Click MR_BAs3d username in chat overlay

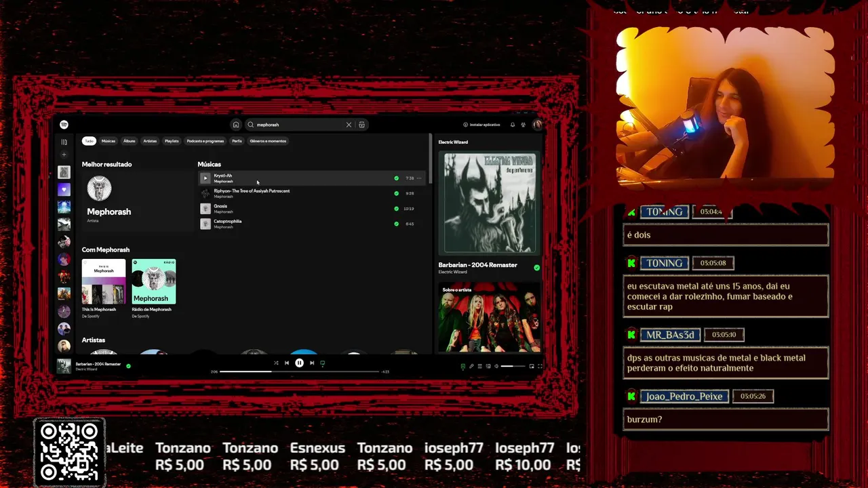click(x=670, y=335)
